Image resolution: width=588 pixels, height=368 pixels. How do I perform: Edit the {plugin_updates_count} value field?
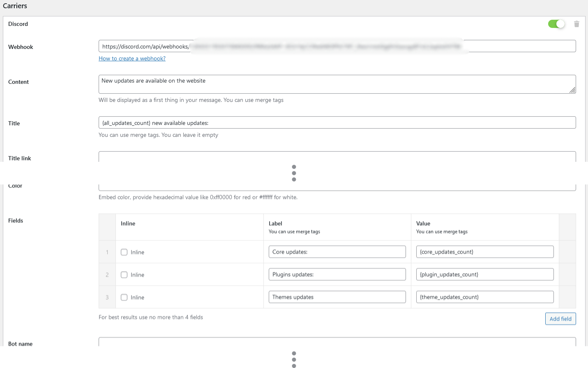pyautogui.click(x=485, y=274)
